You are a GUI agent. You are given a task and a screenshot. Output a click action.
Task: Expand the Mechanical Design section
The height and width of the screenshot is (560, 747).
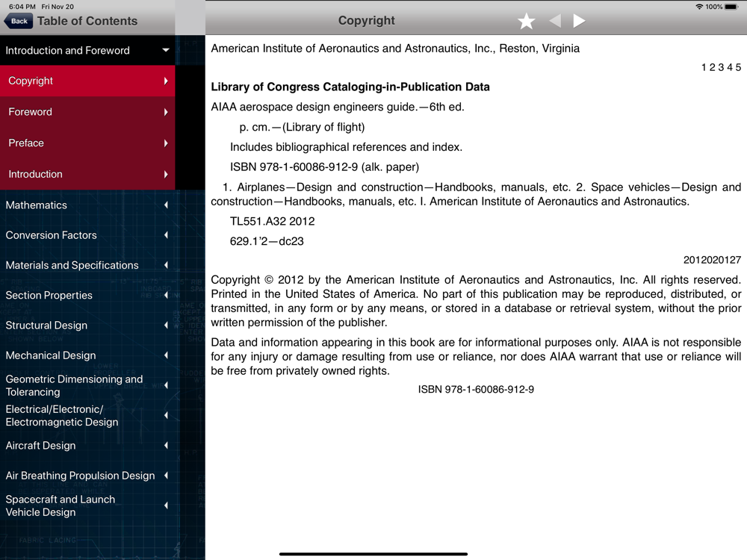click(87, 355)
